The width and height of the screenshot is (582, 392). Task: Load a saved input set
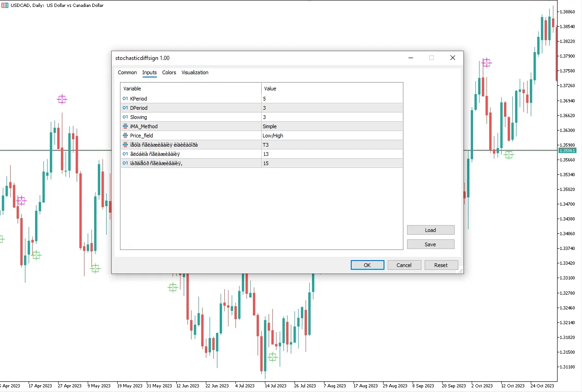pyautogui.click(x=431, y=230)
